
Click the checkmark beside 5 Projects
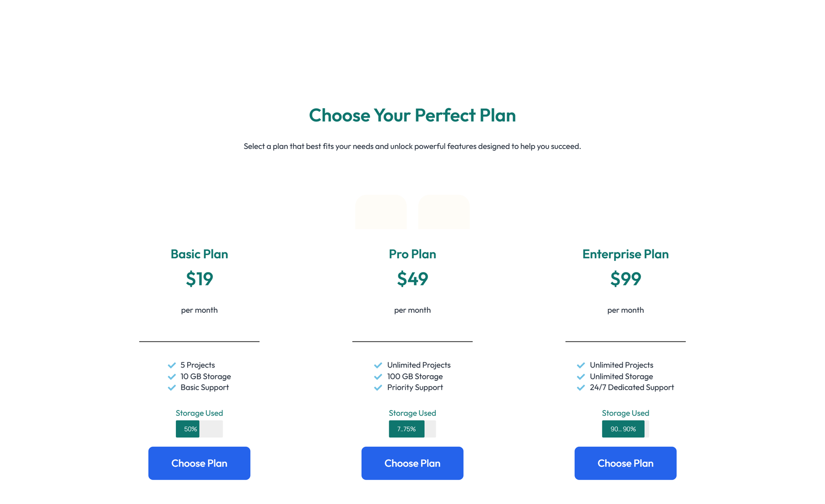tap(172, 365)
